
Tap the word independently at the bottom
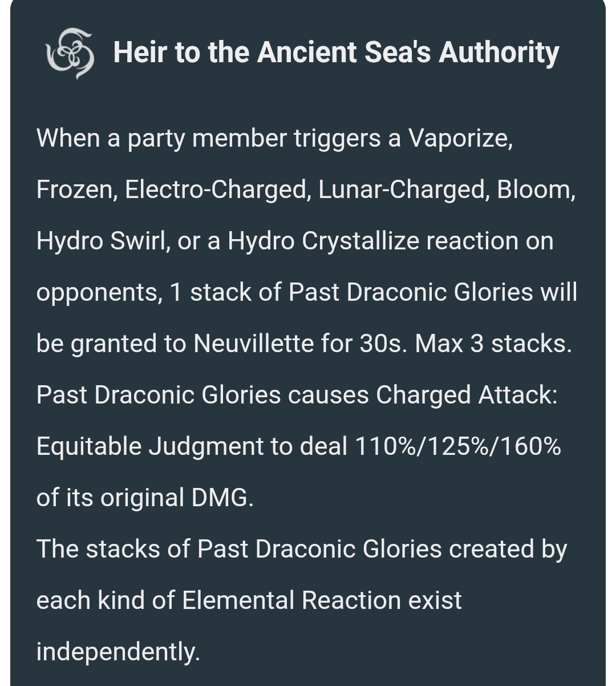click(118, 652)
